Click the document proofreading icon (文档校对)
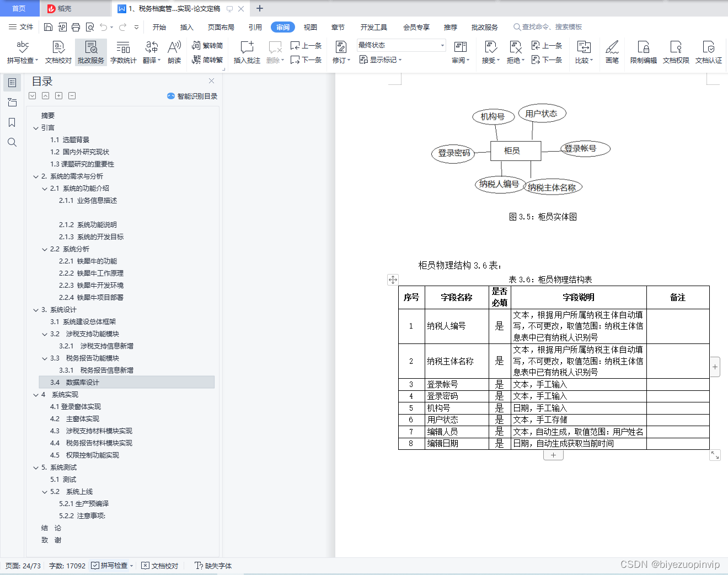Image resolution: width=728 pixels, height=575 pixels. click(x=58, y=52)
